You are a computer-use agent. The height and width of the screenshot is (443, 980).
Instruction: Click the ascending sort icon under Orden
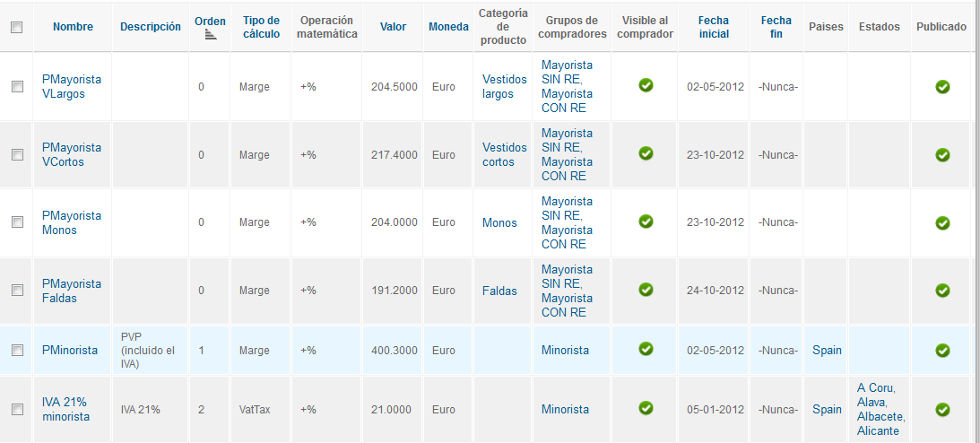211,34
